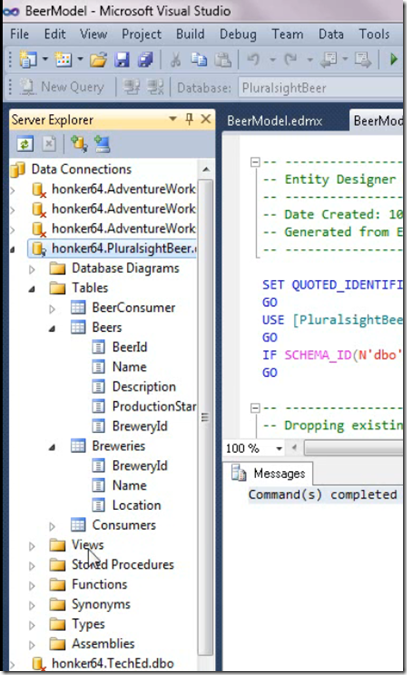Click the New Project toolbar icon
This screenshot has width=407, height=675.
(x=28, y=60)
